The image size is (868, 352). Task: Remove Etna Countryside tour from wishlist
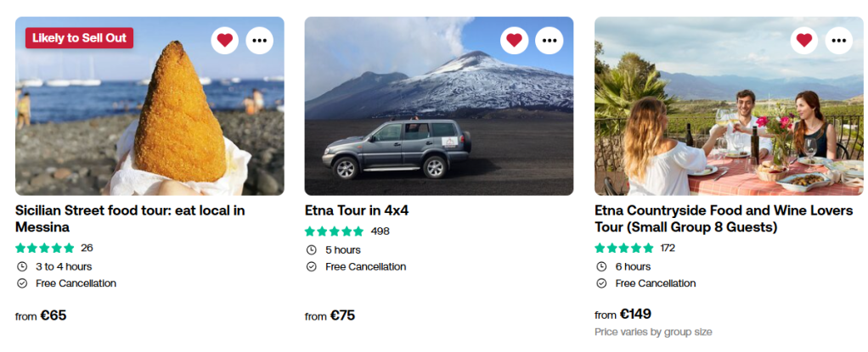804,40
